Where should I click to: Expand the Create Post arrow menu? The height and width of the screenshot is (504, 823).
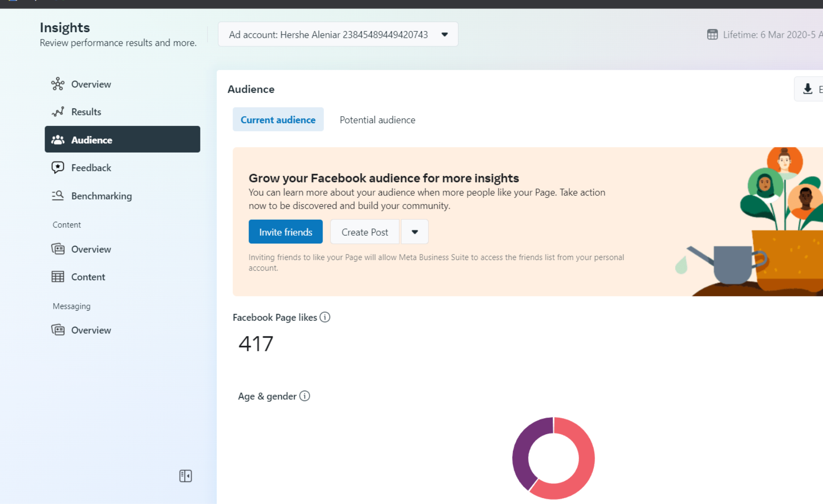[x=414, y=232]
